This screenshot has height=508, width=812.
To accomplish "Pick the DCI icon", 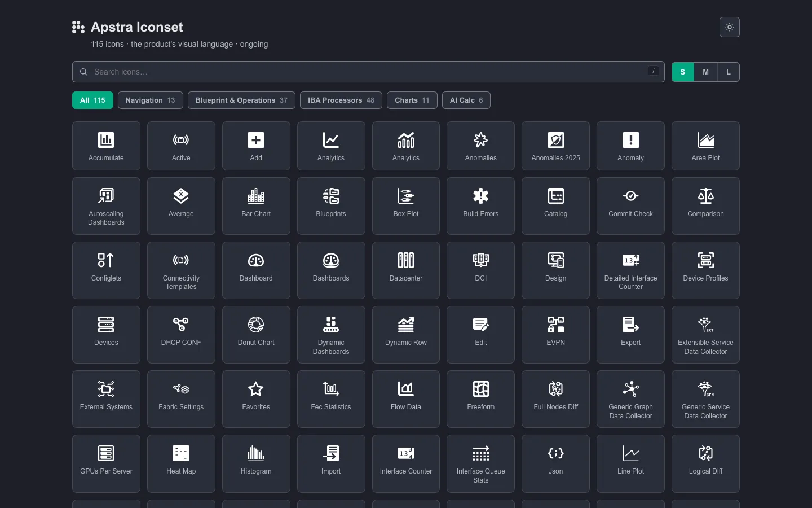I will pos(480,270).
